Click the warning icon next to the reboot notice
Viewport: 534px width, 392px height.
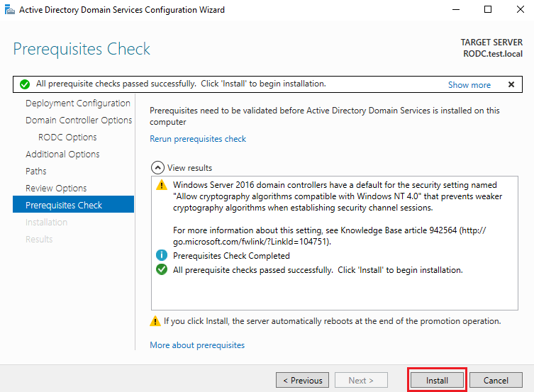[155, 321]
